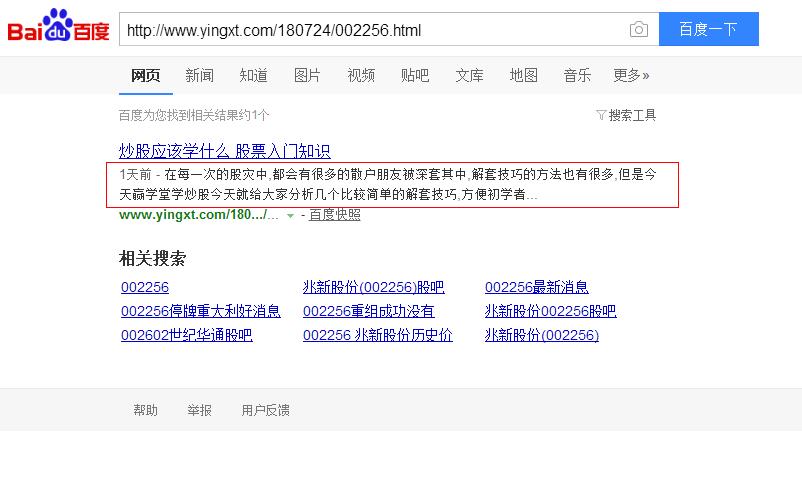
Task: Click the 帮助 footer link
Action: click(x=146, y=410)
